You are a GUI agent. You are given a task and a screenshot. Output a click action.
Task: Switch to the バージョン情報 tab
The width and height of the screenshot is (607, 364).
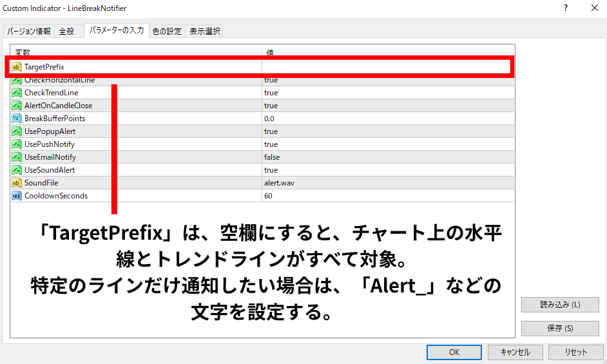[x=28, y=31]
